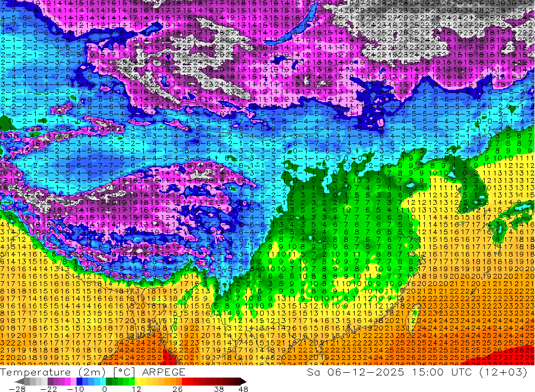Click the '-28' legend value
This screenshot has height=392, width=535.
[x=17, y=389]
